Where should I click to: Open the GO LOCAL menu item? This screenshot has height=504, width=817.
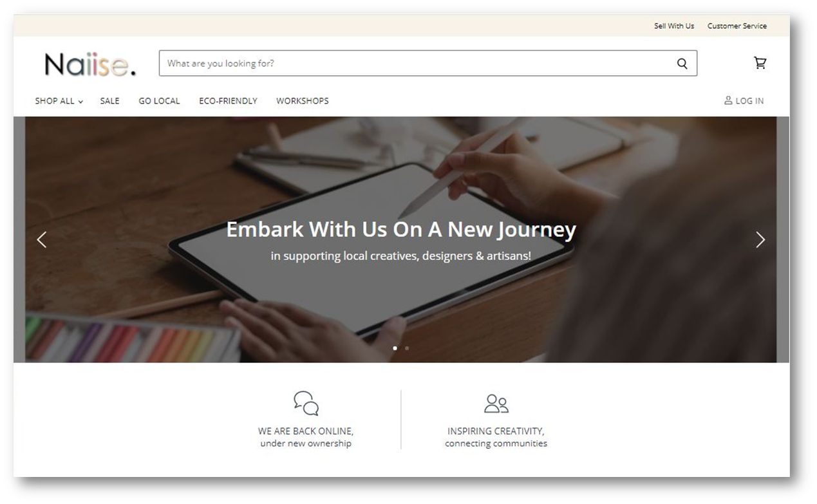tap(159, 101)
